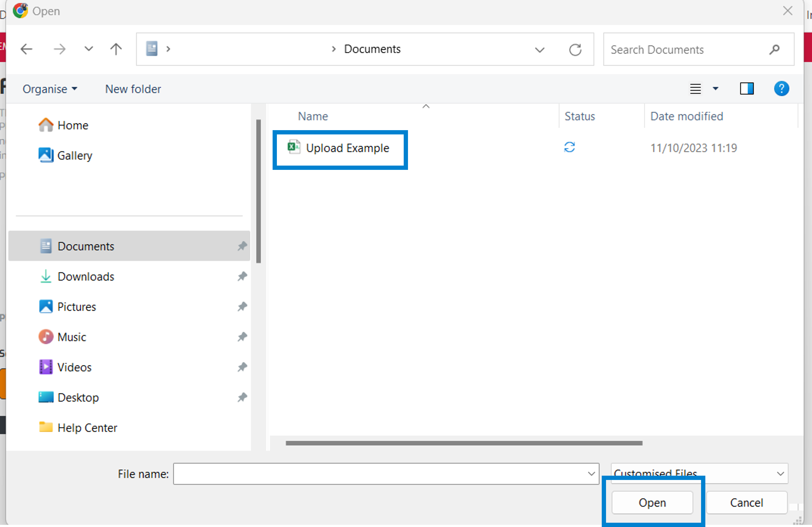
Task: Click the pin icon beside Music
Action: (x=242, y=337)
